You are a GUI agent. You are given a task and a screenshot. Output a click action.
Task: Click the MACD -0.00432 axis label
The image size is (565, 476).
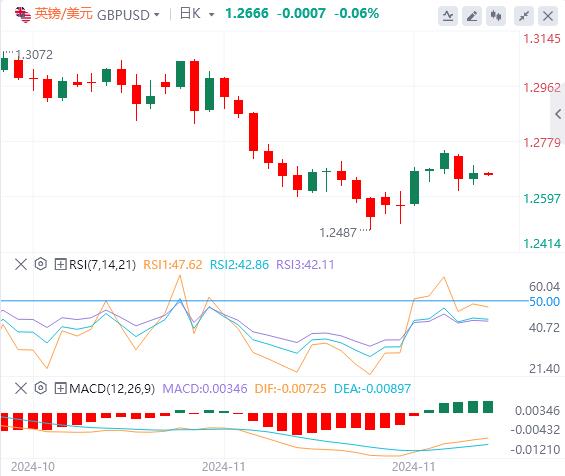point(535,430)
